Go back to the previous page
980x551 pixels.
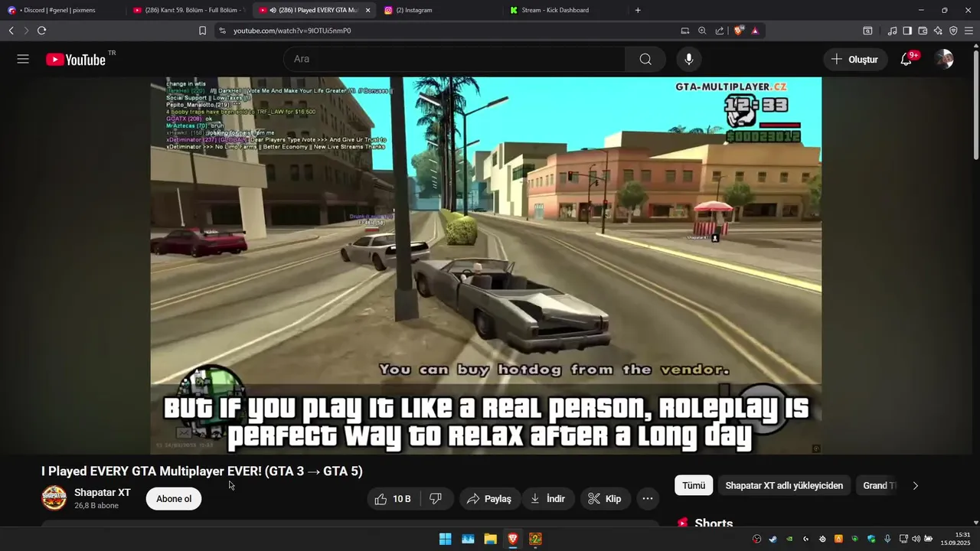[x=11, y=31]
